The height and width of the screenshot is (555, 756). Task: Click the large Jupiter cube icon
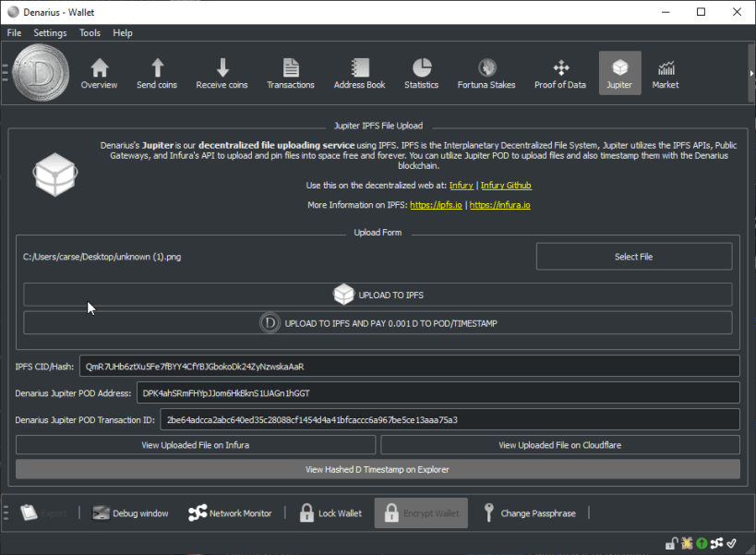pyautogui.click(x=55, y=175)
